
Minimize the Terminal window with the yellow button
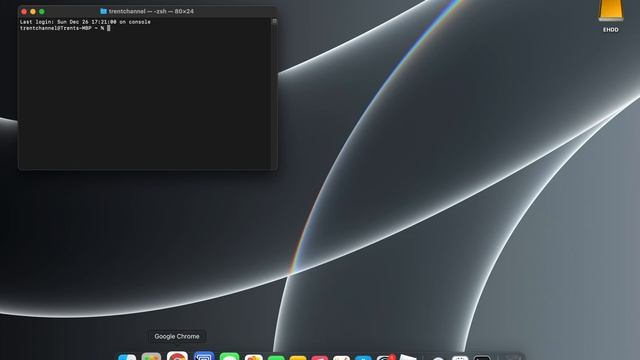click(33, 12)
